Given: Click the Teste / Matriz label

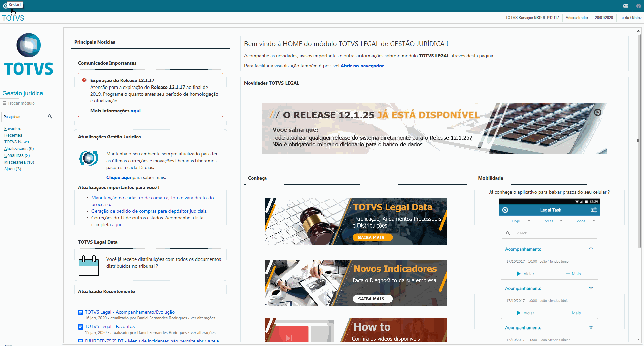Looking at the screenshot, I should (631, 18).
